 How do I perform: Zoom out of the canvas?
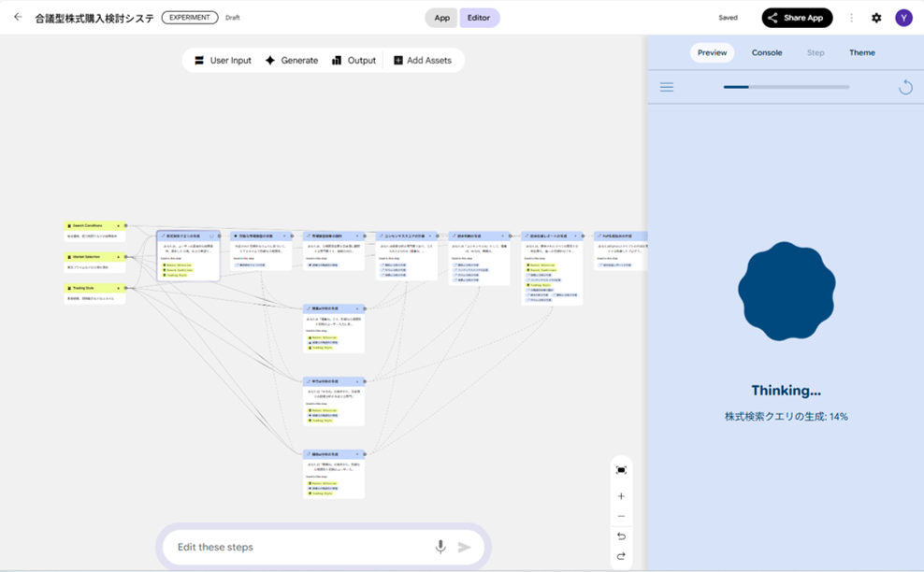[x=621, y=516]
